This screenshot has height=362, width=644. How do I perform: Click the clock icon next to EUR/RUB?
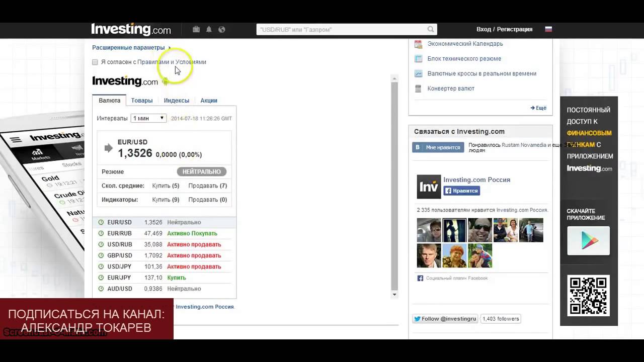pyautogui.click(x=101, y=233)
